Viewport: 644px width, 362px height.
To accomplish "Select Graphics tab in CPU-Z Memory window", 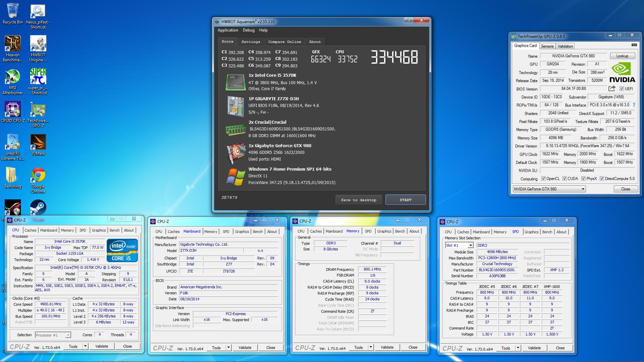I will click(x=384, y=231).
